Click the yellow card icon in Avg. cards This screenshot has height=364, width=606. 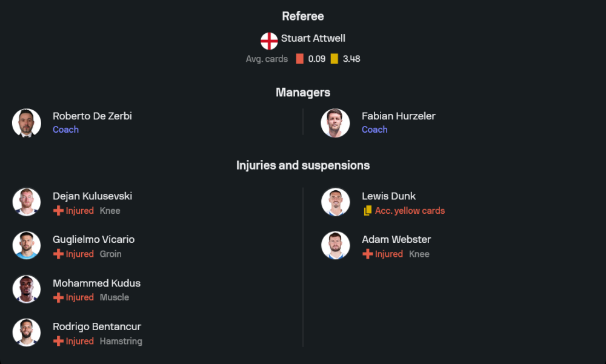[335, 59]
